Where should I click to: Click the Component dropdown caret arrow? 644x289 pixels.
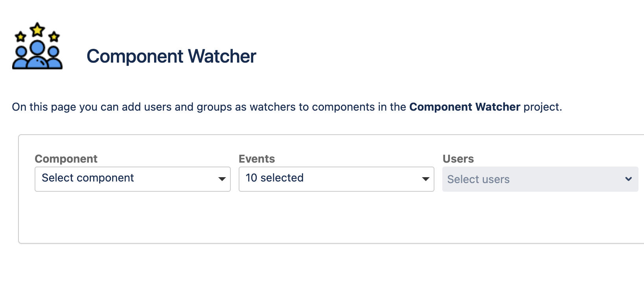pos(222,179)
